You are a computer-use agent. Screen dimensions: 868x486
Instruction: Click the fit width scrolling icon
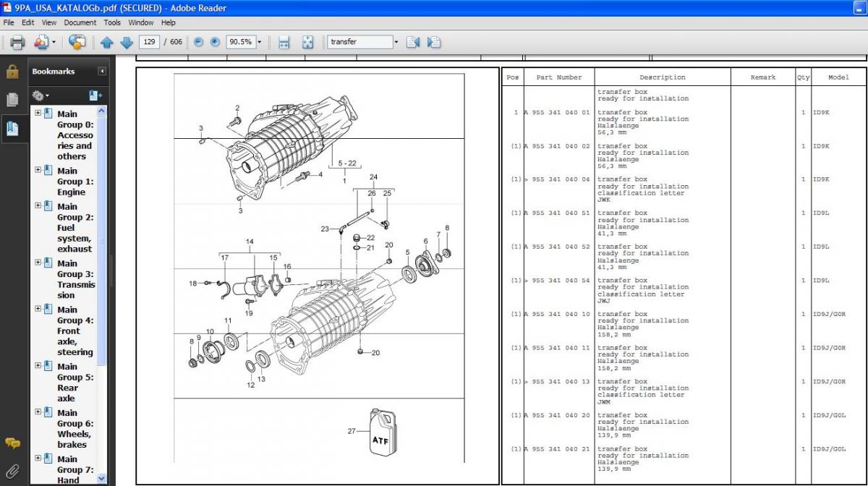(284, 42)
